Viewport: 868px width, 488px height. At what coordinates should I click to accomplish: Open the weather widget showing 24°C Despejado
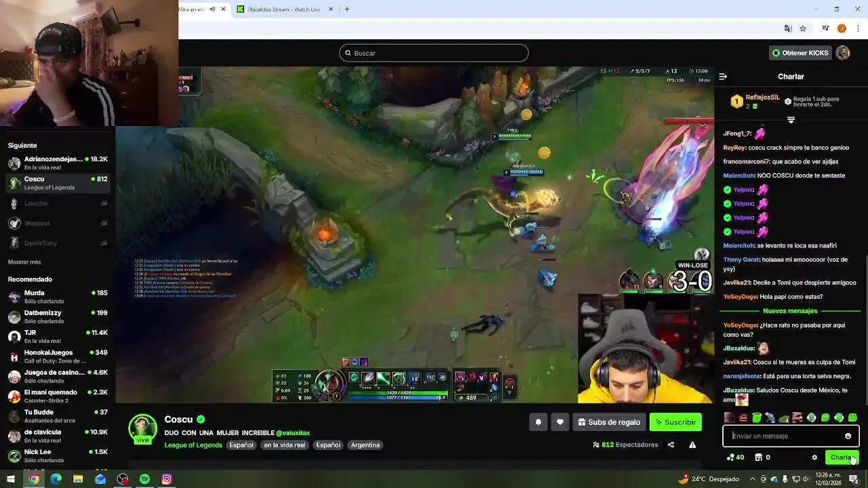tap(709, 479)
